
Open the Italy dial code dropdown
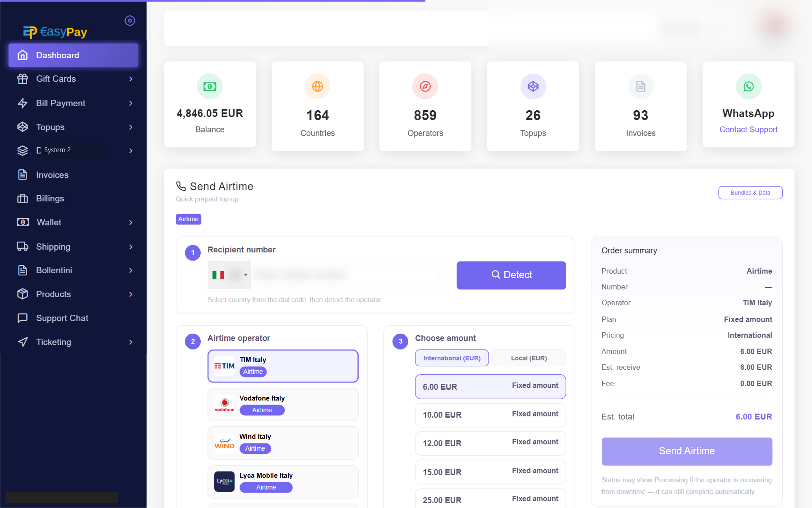pos(229,275)
